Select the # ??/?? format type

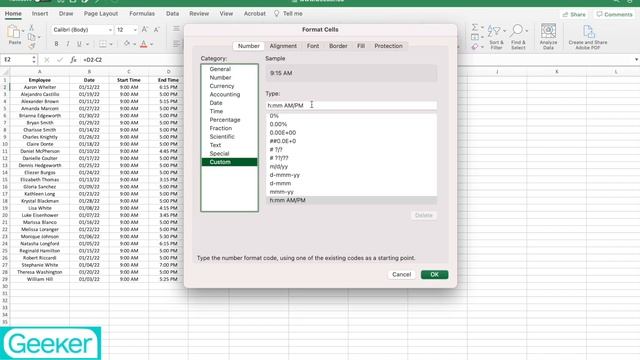point(351,158)
